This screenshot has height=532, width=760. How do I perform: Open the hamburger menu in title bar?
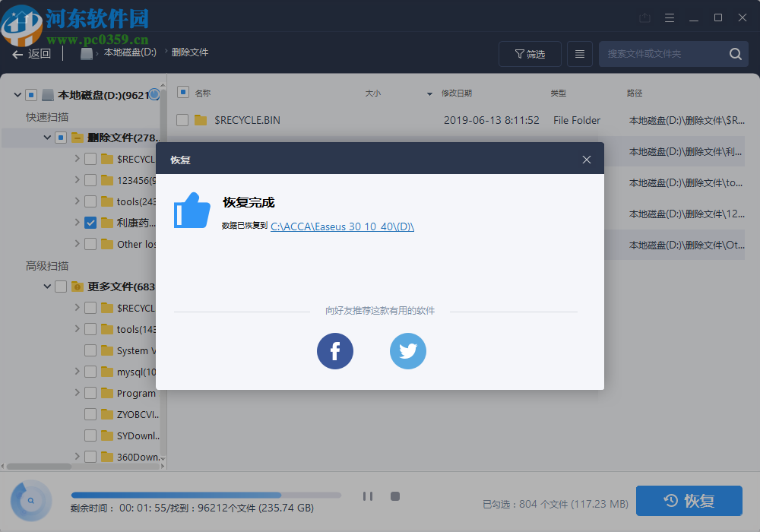tap(670, 17)
